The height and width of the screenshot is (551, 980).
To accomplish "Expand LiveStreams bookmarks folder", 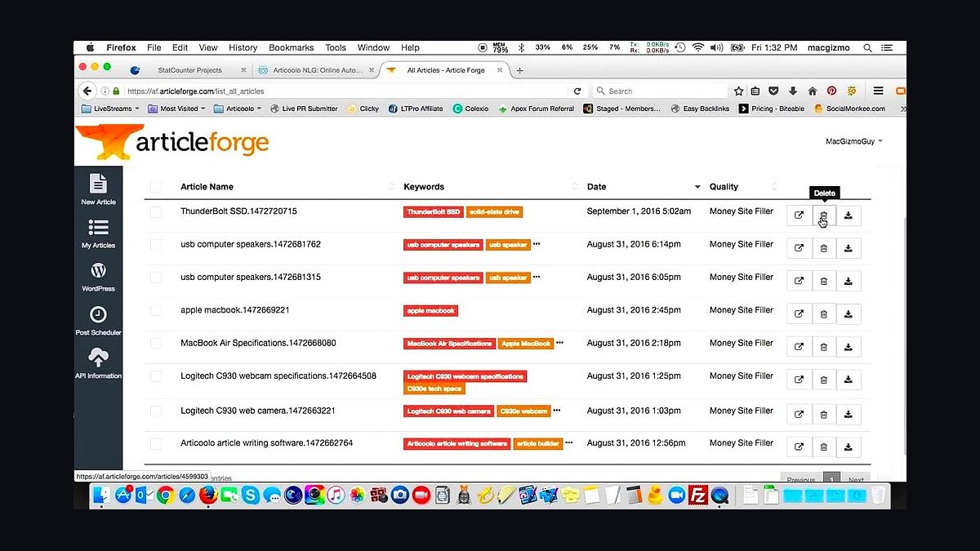I will [x=111, y=109].
